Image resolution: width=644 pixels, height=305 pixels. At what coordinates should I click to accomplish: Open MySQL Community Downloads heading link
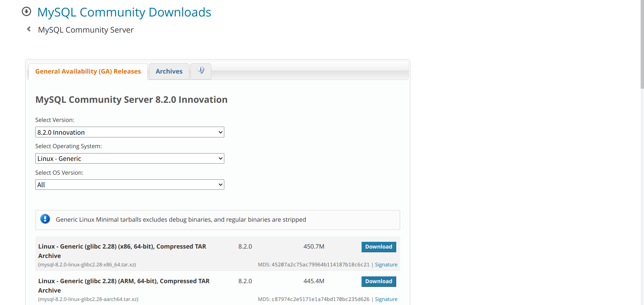pyautogui.click(x=124, y=12)
